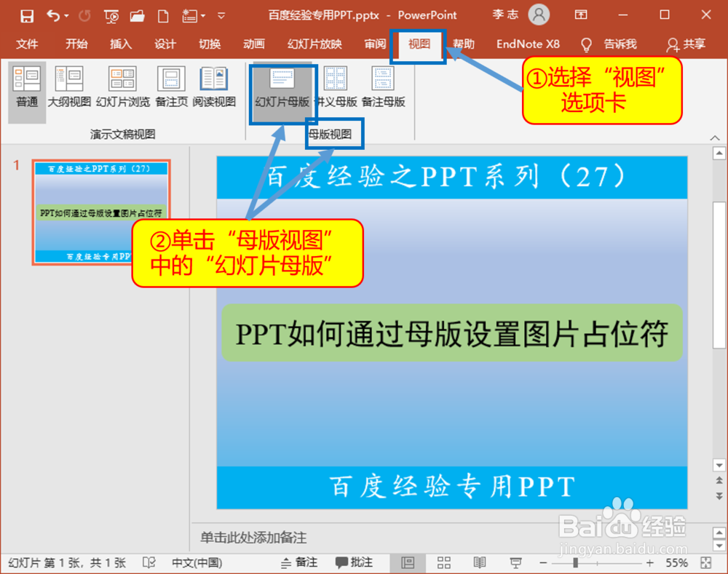Click Reading View icon in status bar
This screenshot has height=574, width=728.
coord(480,563)
